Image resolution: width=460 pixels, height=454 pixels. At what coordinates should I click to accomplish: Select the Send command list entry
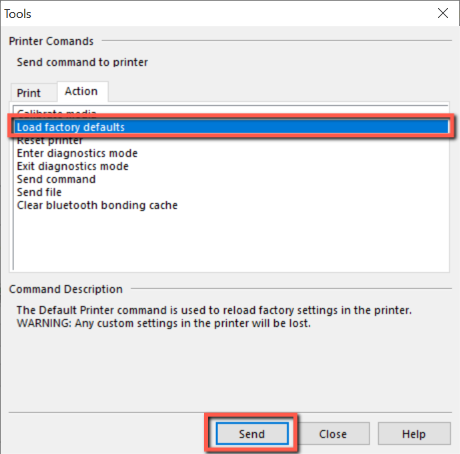pos(56,179)
